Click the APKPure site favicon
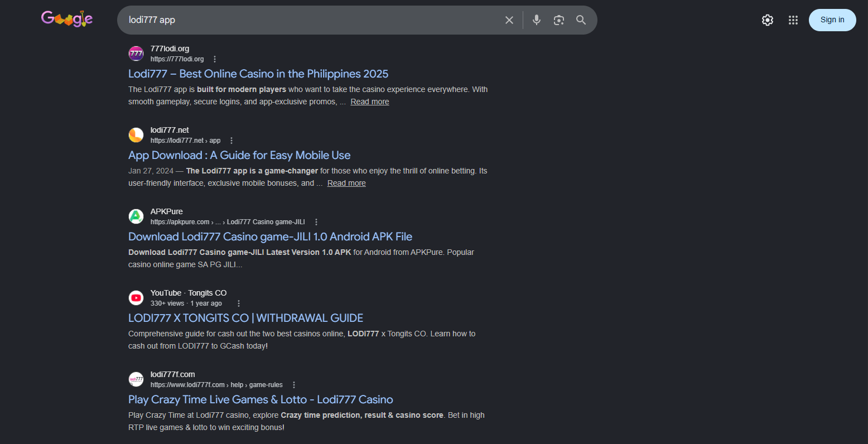The image size is (868, 444). (x=136, y=216)
